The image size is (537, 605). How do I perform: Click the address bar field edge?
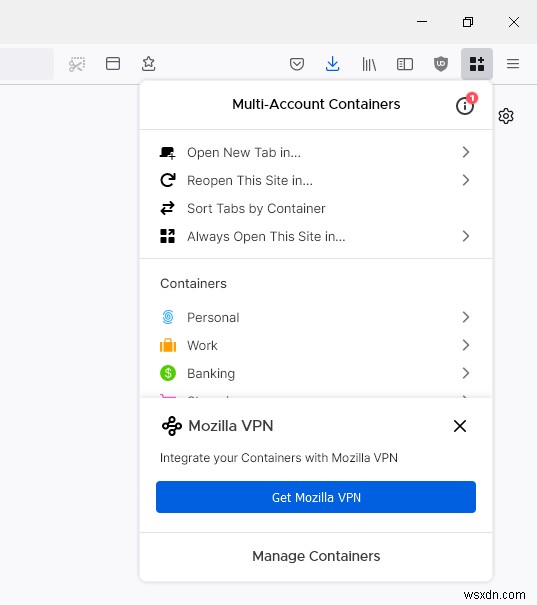[27, 64]
